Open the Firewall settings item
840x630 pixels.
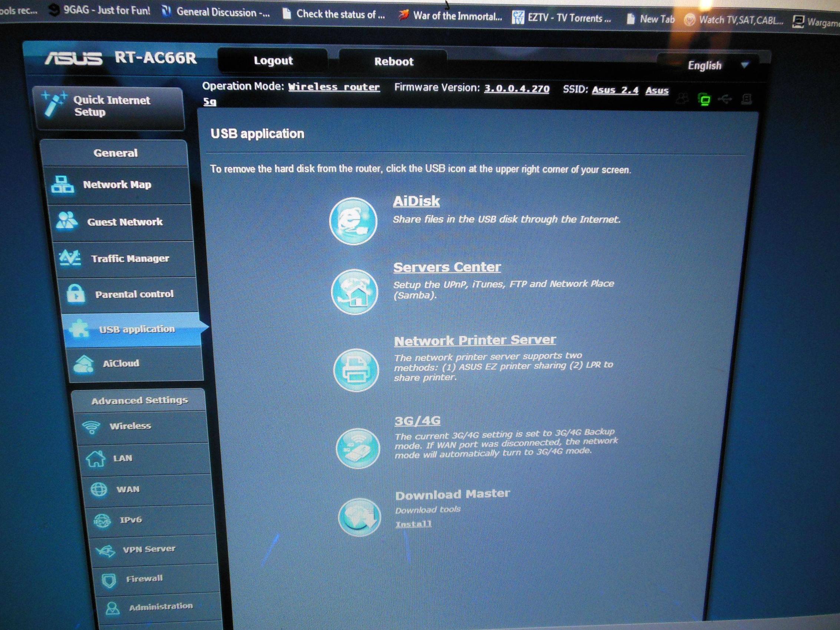tap(157, 579)
